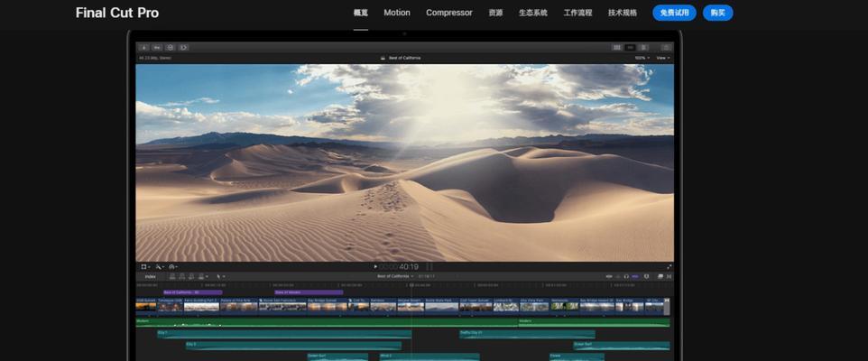Open the select arrow tool dropdown
Viewport: 868px width, 361px height.
click(x=220, y=276)
